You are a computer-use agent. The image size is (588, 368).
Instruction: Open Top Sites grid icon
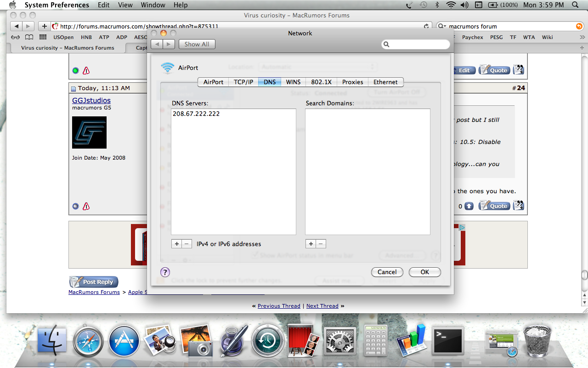pyautogui.click(x=43, y=37)
